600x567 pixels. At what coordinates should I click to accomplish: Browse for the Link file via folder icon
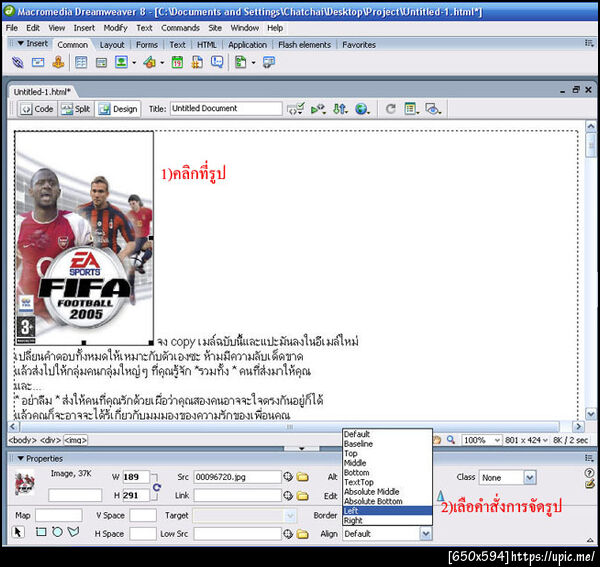click(x=302, y=496)
